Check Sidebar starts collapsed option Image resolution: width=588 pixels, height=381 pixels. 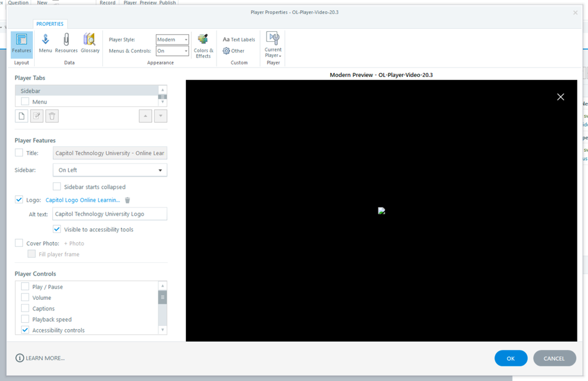(57, 187)
